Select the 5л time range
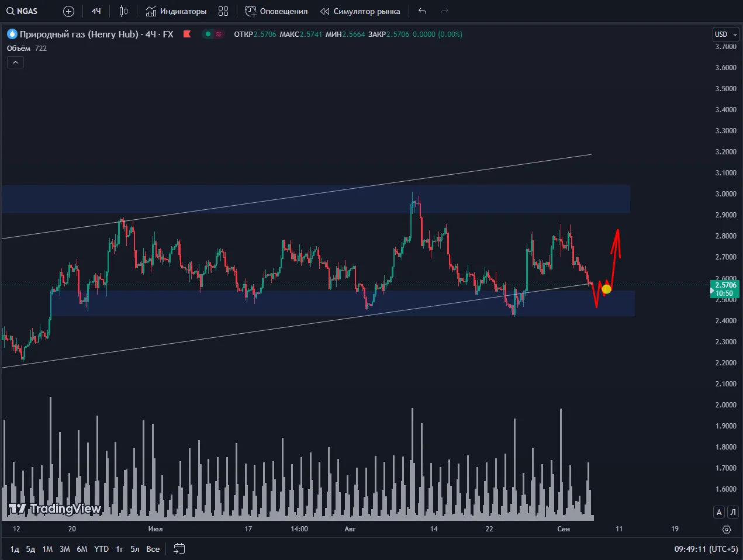Viewport: 743px width, 560px height. click(x=135, y=549)
